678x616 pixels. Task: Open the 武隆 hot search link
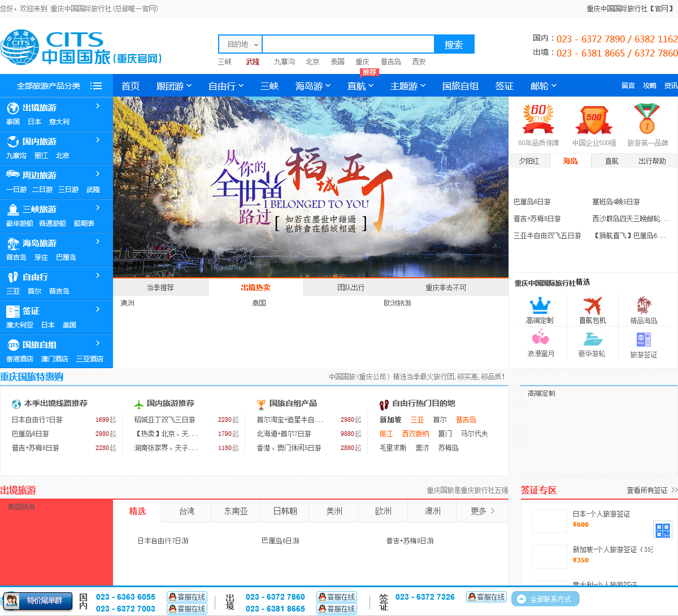(x=253, y=62)
